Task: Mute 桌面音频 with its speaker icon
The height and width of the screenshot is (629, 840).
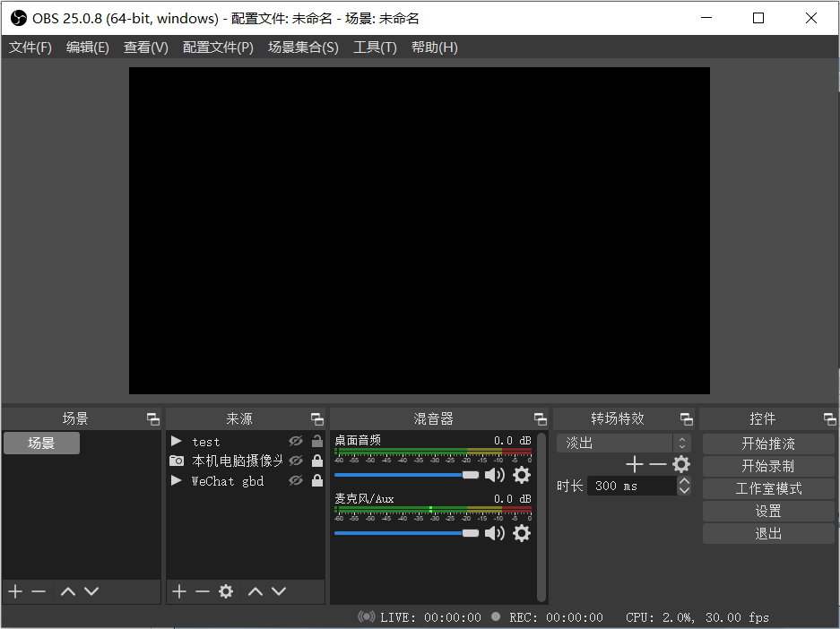Action: pos(495,475)
